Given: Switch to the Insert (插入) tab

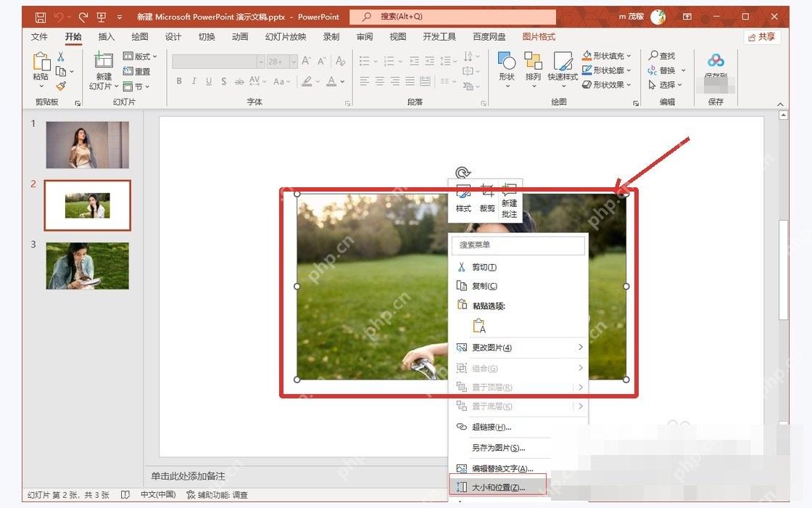Looking at the screenshot, I should pos(106,37).
